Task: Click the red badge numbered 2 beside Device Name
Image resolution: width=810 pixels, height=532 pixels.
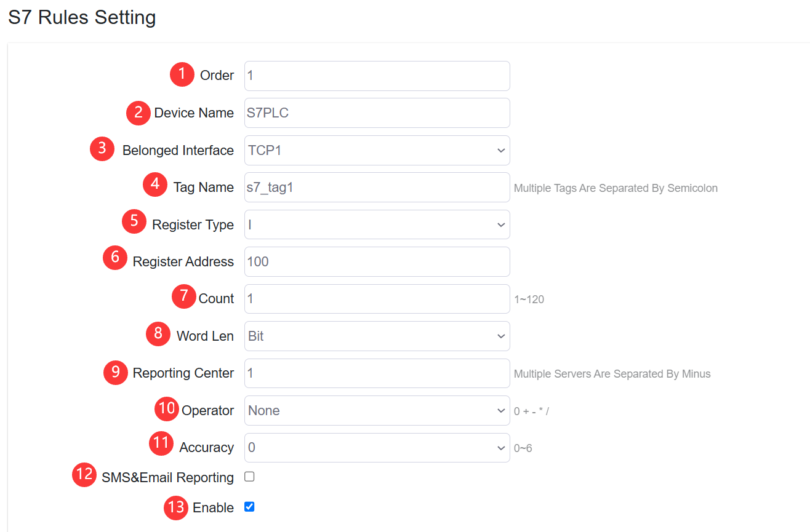Action: [x=138, y=113]
